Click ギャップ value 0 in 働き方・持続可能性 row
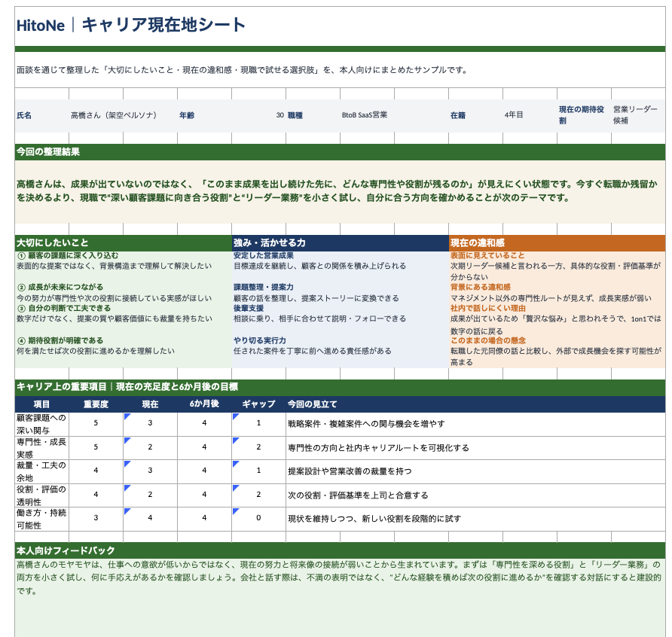Image resolution: width=672 pixels, height=637 pixels. (258, 518)
